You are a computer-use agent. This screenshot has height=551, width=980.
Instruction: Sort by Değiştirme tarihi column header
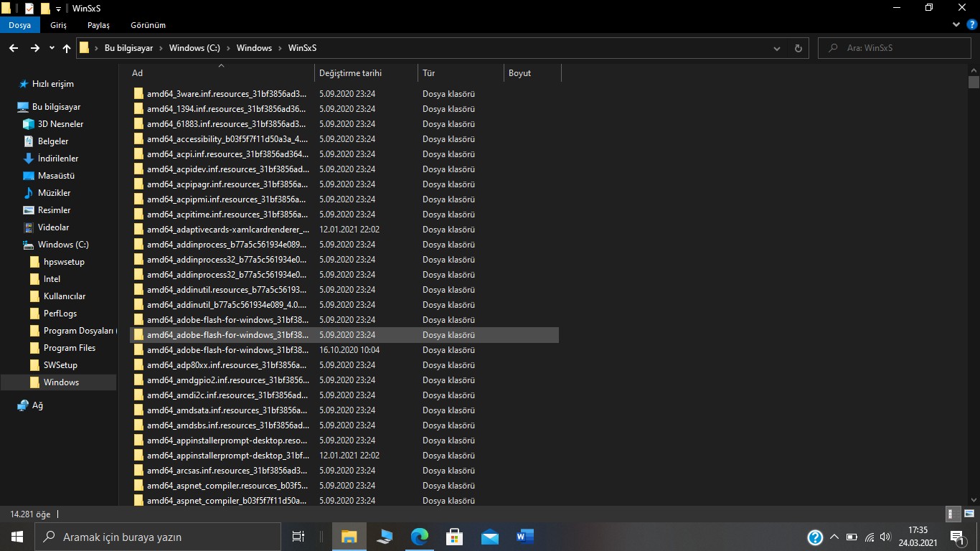(366, 73)
